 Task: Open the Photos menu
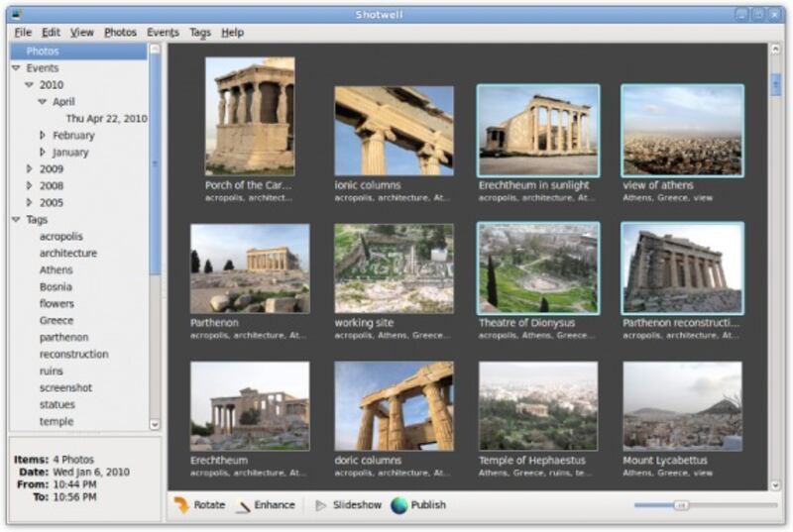pos(120,33)
